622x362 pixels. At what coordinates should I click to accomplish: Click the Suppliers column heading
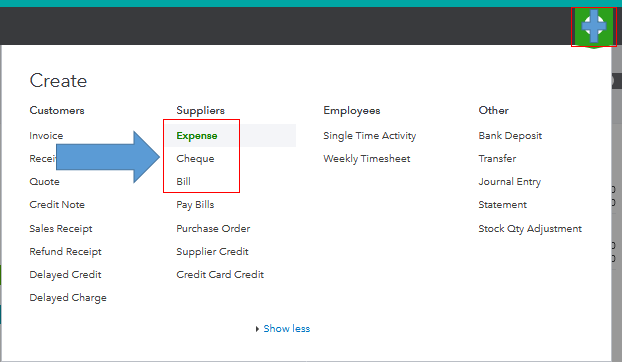click(200, 110)
